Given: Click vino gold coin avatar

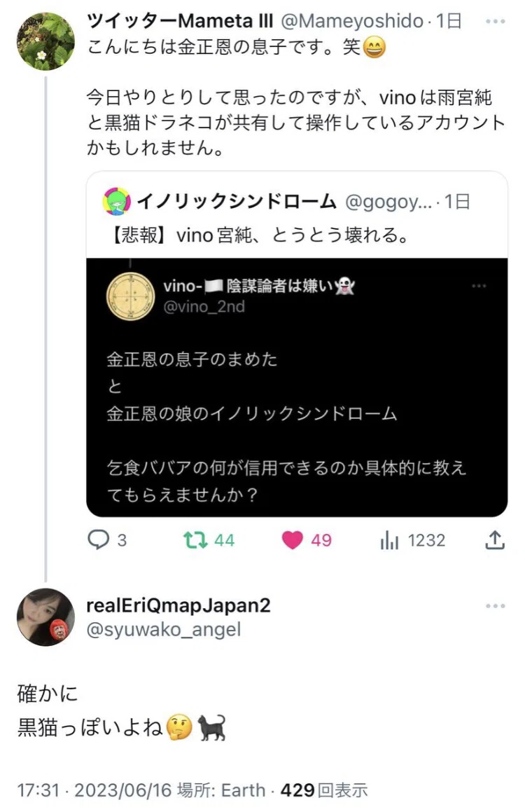Looking at the screenshot, I should [130, 296].
